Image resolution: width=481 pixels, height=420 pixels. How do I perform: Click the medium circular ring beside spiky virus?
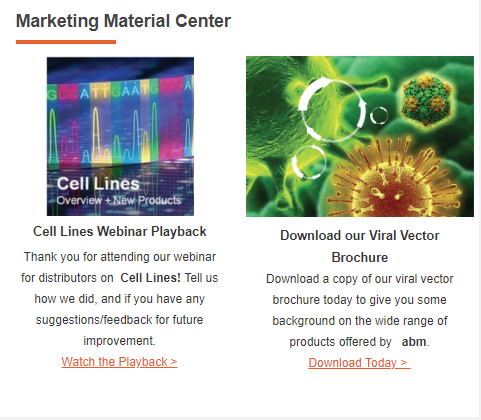309,162
